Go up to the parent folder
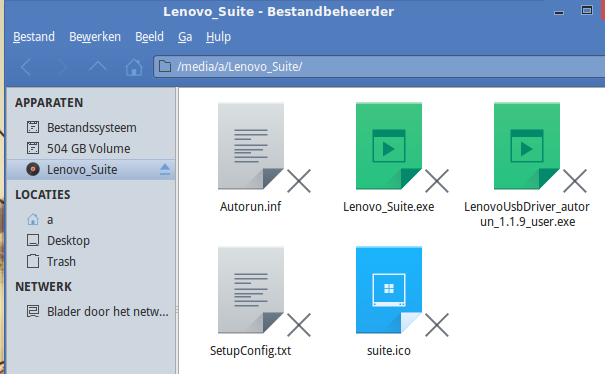This screenshot has width=605, height=374. pos(98,66)
